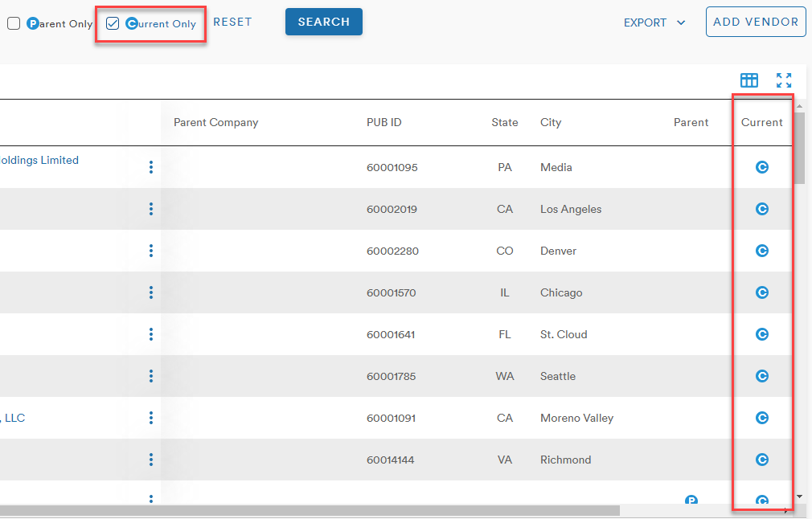
Task: Select PUB ID 60002280 cell
Action: coord(392,251)
